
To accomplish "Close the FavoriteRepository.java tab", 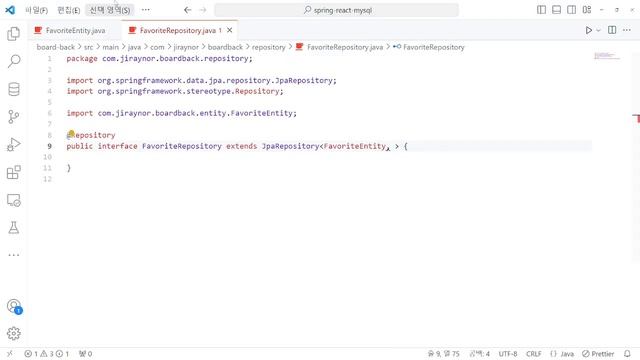I will coord(230,30).
